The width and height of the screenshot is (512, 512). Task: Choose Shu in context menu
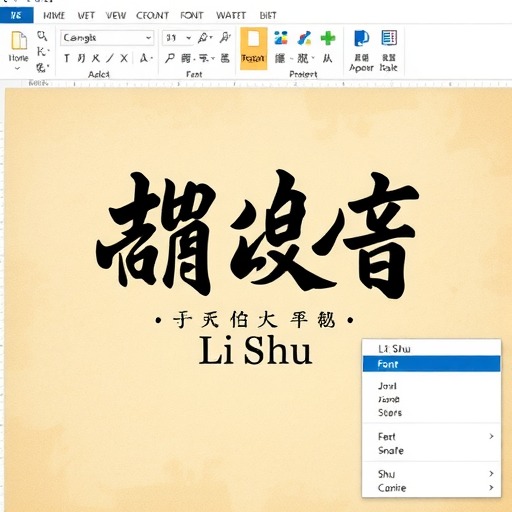click(431, 474)
